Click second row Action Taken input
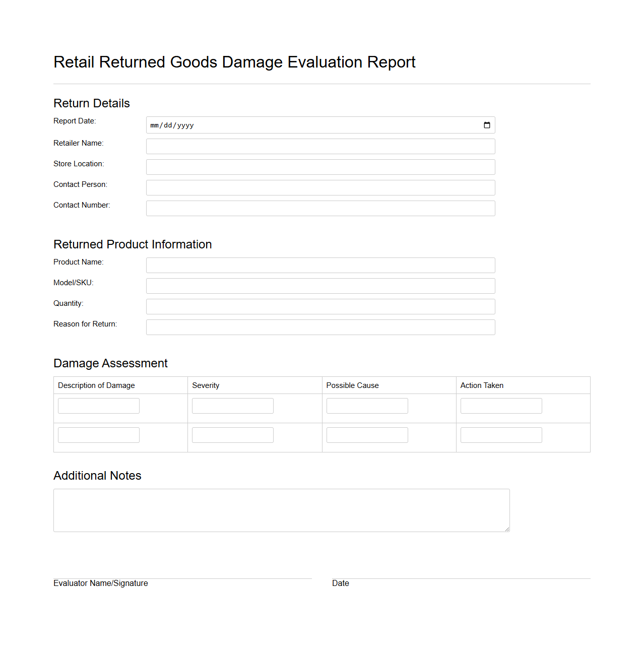644x655 pixels. 501,435
